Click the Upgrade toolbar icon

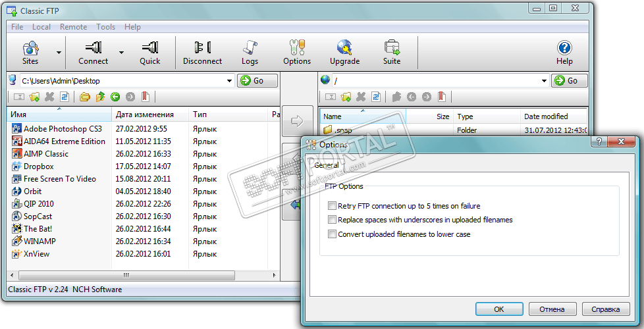344,53
